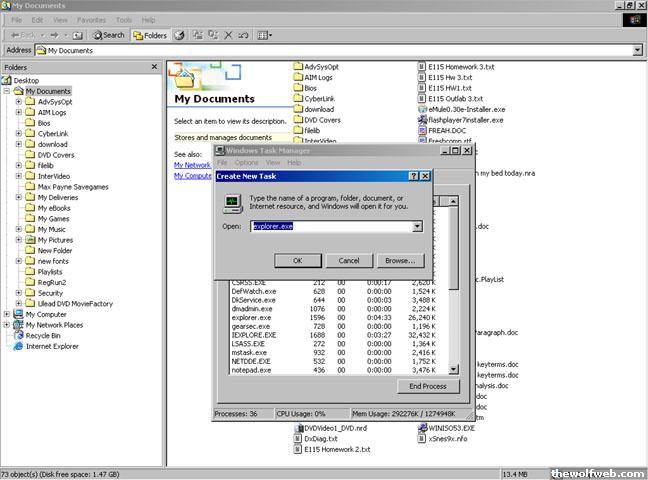Expand the My Computer tree node
The height and width of the screenshot is (480, 648).
click(8, 314)
